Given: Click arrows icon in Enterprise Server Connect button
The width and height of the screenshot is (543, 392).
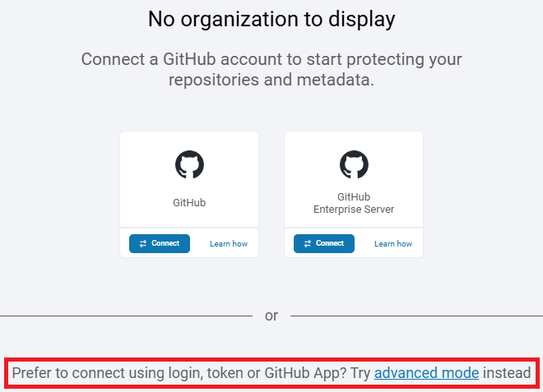Looking at the screenshot, I should 307,244.
